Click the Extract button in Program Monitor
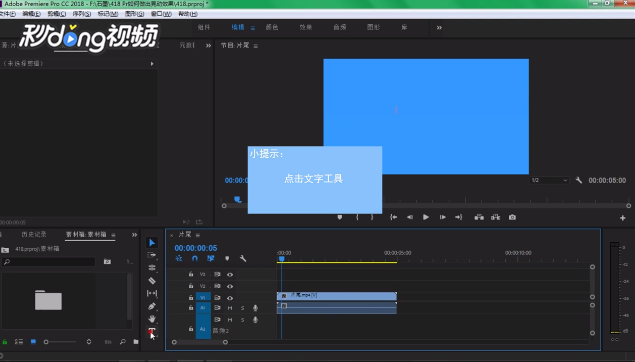 pos(496,217)
